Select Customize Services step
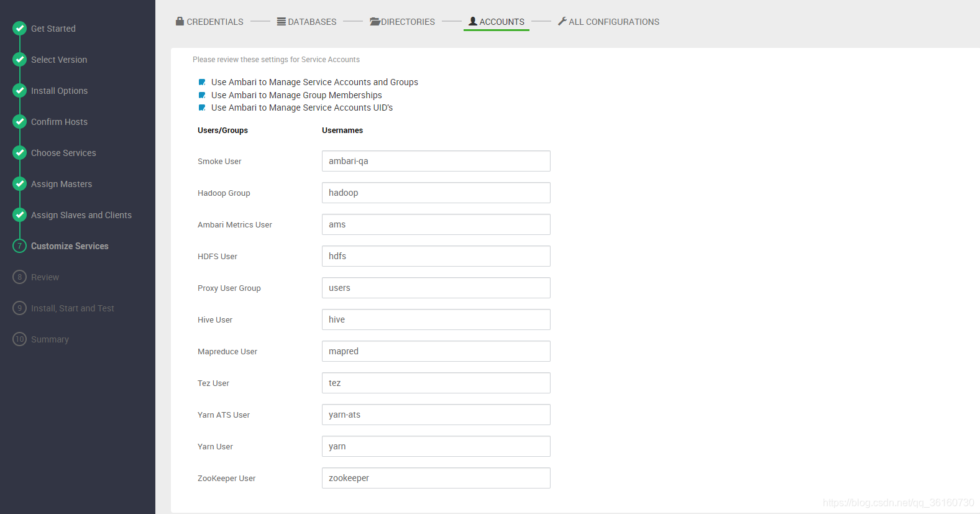 click(70, 246)
